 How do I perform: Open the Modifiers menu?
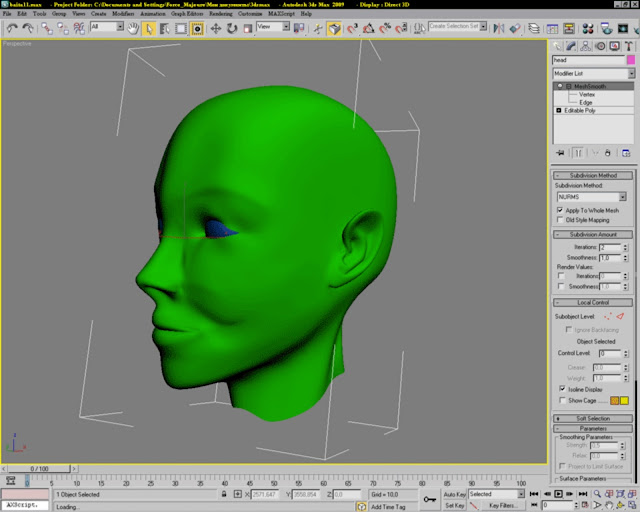(123, 14)
